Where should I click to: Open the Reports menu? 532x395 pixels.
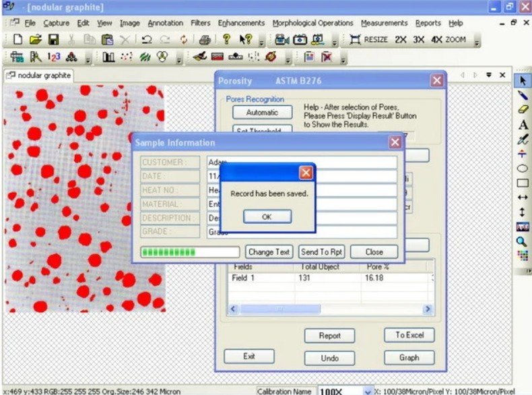(x=428, y=23)
